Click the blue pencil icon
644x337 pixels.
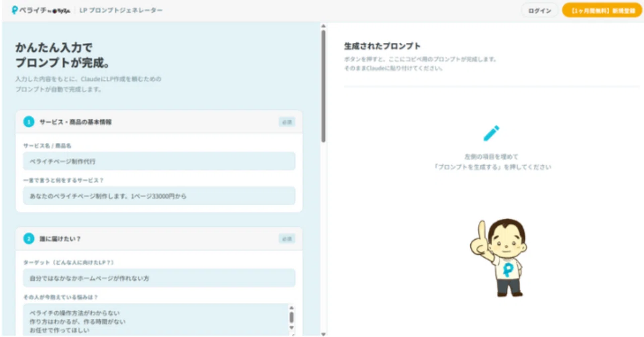point(491,133)
